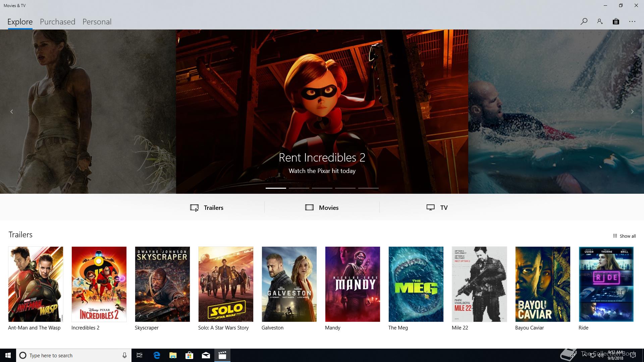Select first carousel page indicator

[276, 188]
